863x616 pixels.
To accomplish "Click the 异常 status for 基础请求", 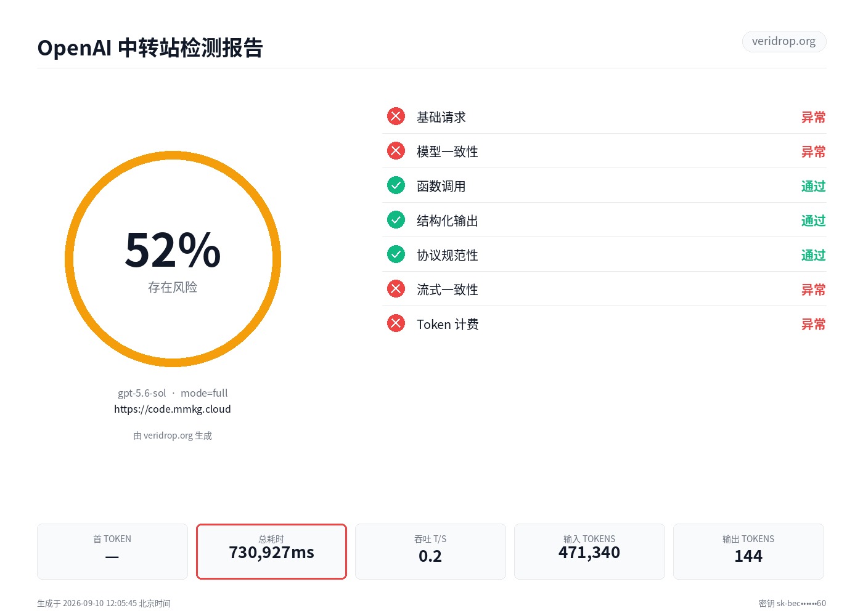I will 813,117.
